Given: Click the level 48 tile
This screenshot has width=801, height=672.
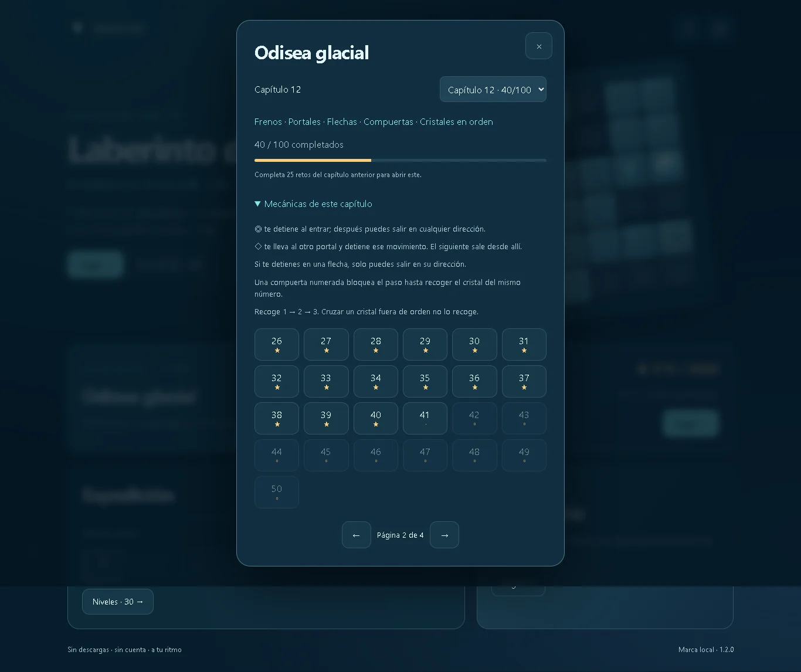Looking at the screenshot, I should pos(474,456).
